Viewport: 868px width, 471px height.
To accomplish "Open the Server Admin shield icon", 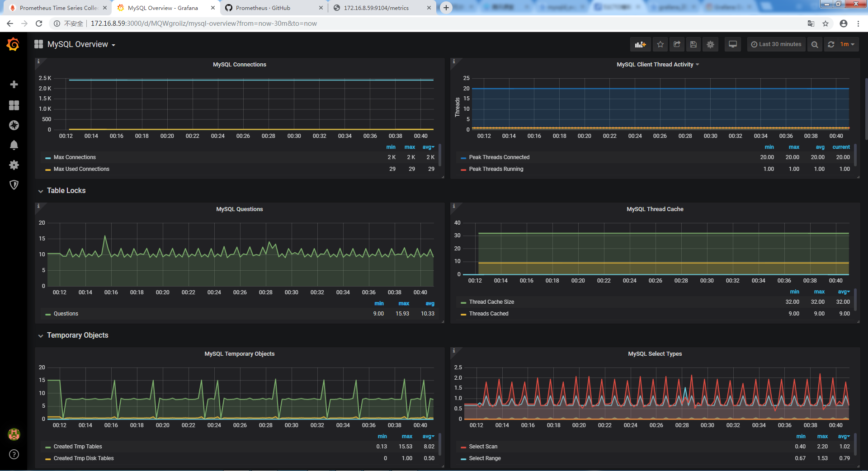I will pyautogui.click(x=14, y=185).
